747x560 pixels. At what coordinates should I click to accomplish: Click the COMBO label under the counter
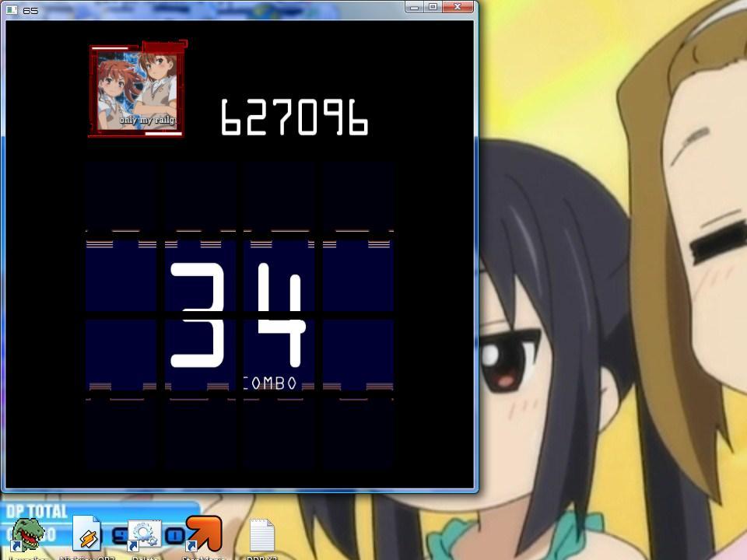[x=270, y=383]
